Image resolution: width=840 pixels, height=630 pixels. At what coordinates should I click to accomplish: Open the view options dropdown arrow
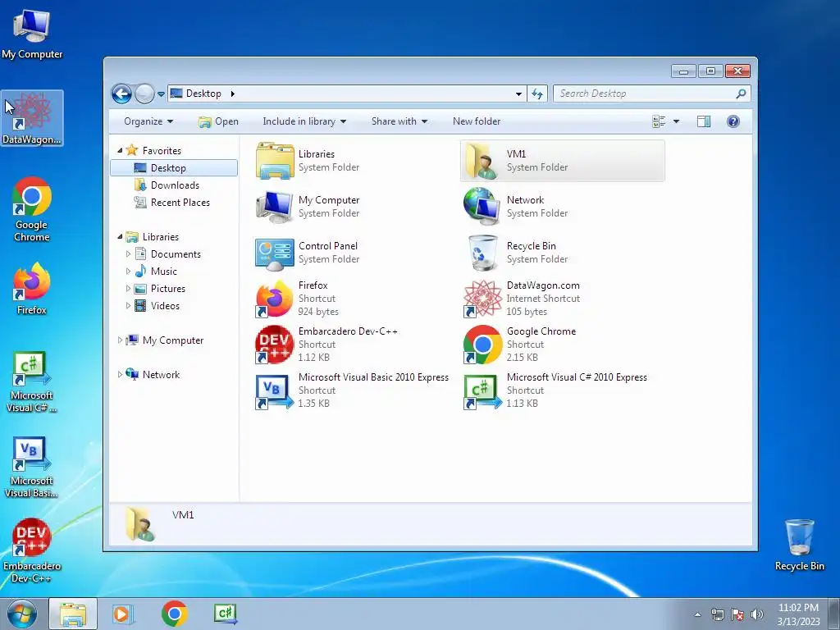pos(676,121)
